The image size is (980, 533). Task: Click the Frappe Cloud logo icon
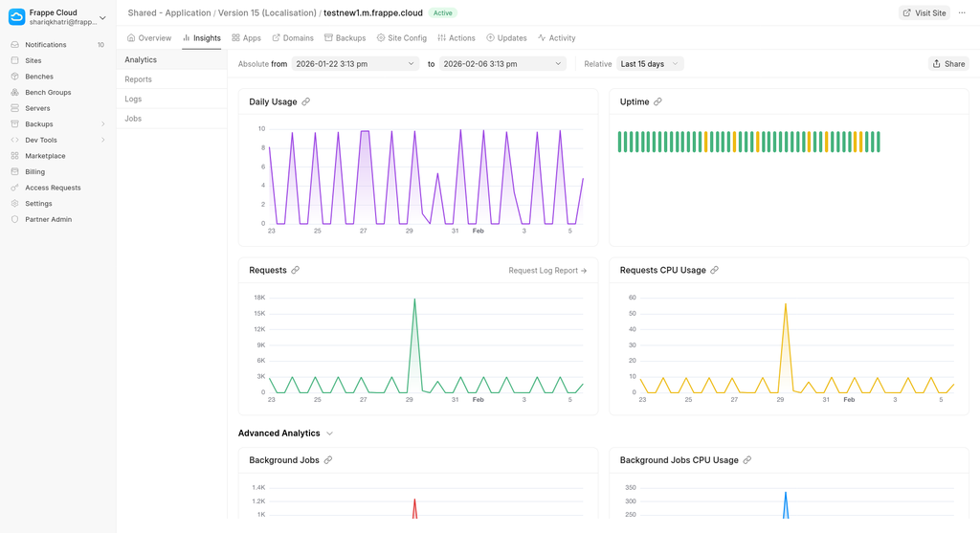point(17,16)
